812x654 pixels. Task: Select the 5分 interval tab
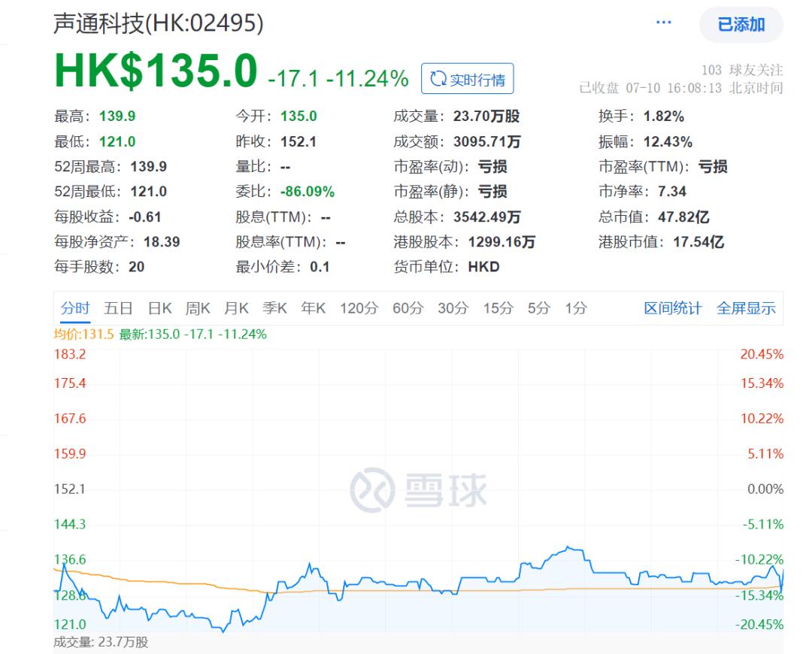click(x=538, y=308)
